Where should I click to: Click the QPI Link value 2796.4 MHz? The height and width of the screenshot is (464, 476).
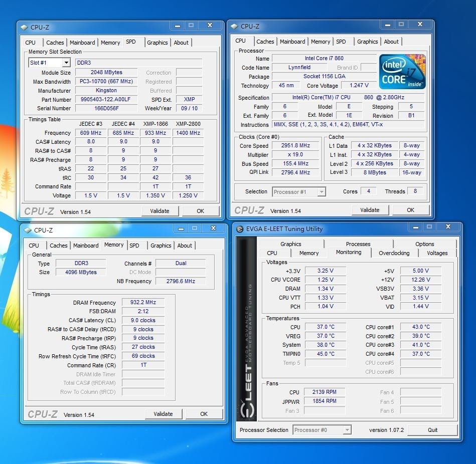pos(295,172)
